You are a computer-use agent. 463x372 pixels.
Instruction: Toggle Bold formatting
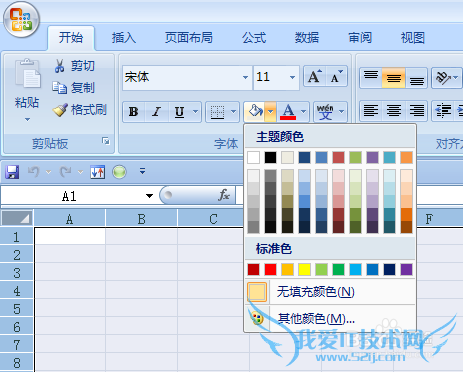tap(134, 112)
